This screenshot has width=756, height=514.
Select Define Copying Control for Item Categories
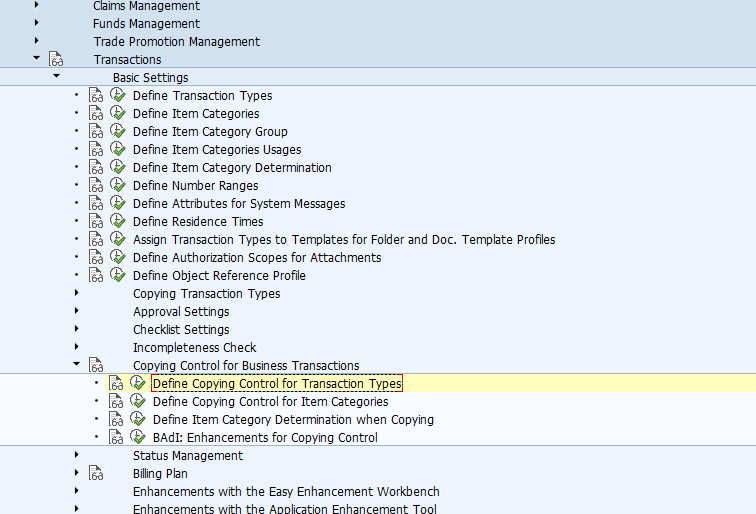click(x=270, y=402)
